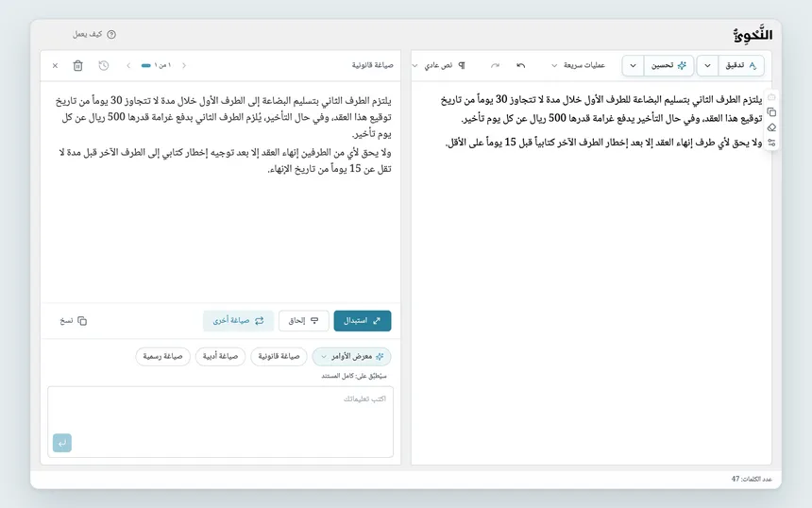Screen dimensions: 812x508
Task: Click the undo arrow in editor toolbar
Action: click(x=521, y=65)
